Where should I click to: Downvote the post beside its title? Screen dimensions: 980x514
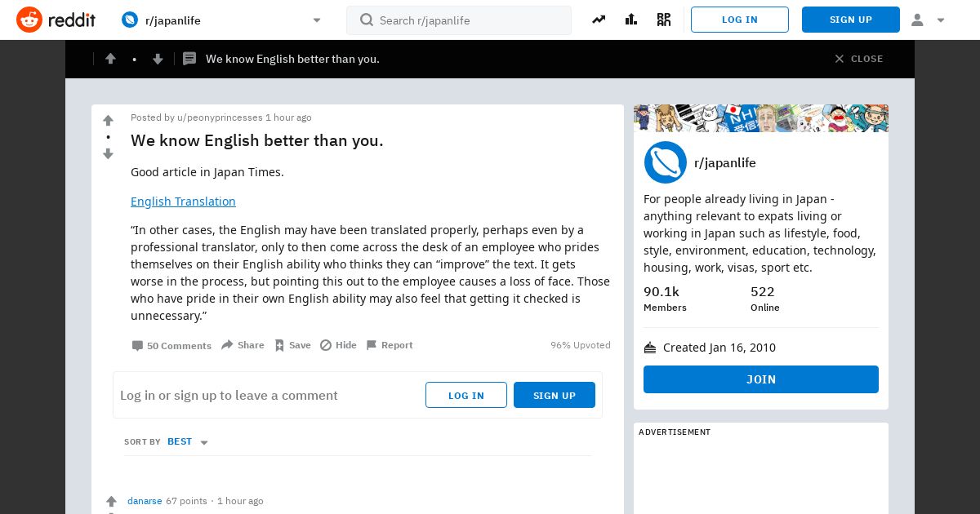click(108, 153)
